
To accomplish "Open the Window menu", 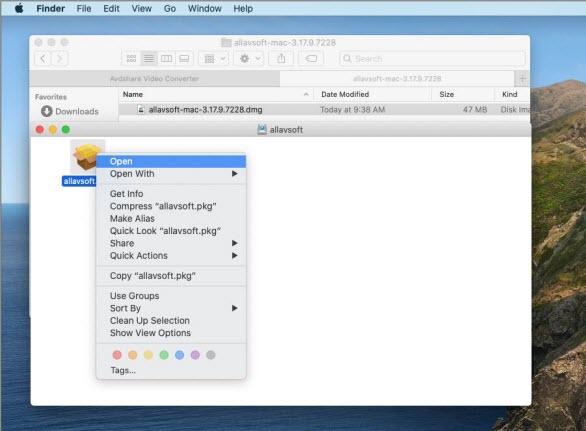I will coord(204,9).
